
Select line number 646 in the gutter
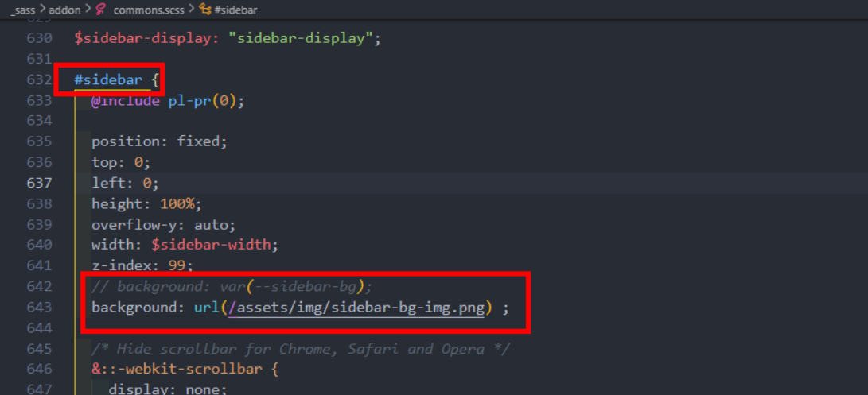coord(39,369)
